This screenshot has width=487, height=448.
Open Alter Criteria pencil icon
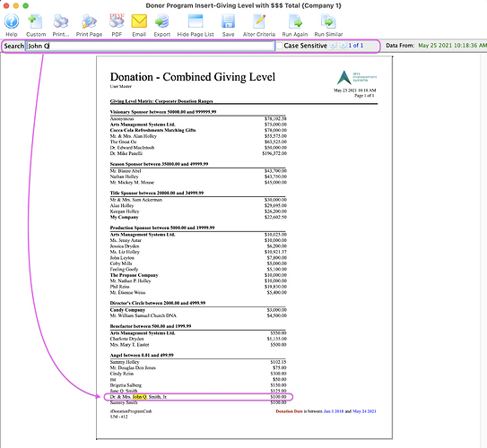click(x=259, y=22)
